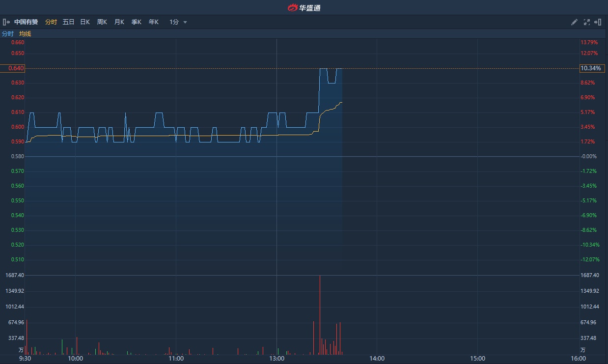Switch to 分时 tab in top toolbar
Viewport: 608px width, 364px height.
pos(51,22)
